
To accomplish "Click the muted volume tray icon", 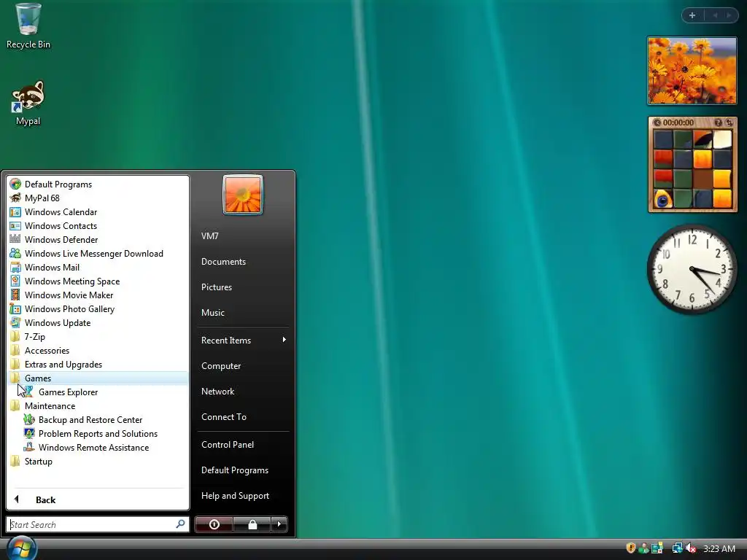I will (691, 548).
